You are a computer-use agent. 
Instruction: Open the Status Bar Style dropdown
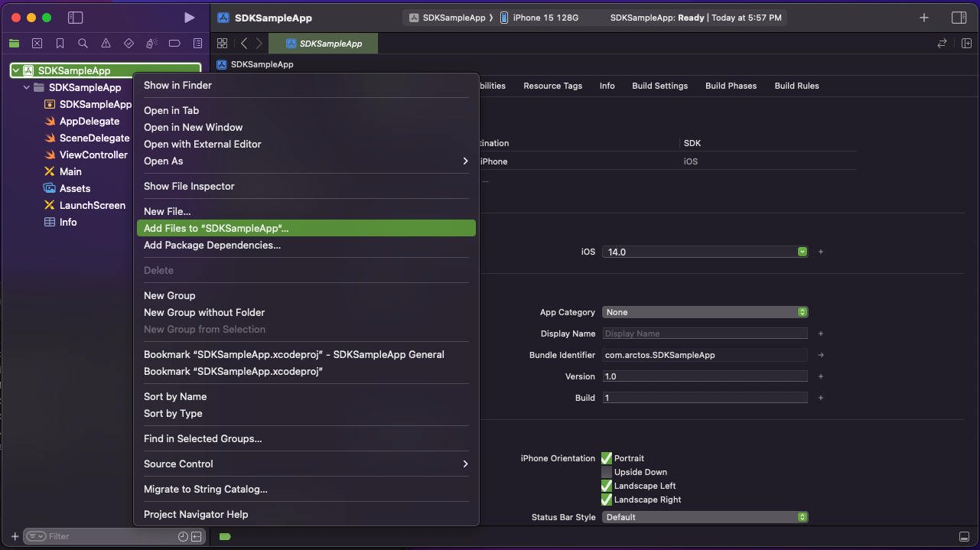point(705,517)
